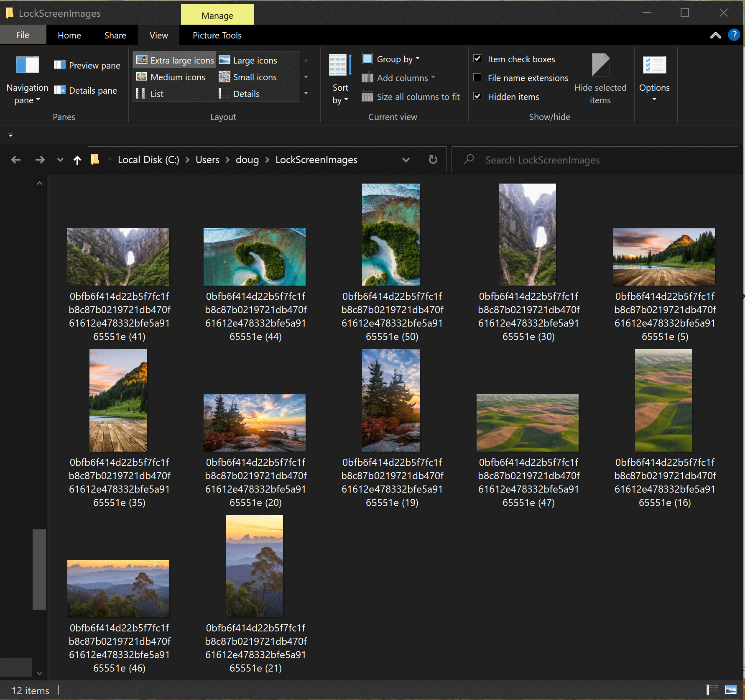Select portrait rolling hills file (16)
Viewport: 745px width, 700px height.
664,401
